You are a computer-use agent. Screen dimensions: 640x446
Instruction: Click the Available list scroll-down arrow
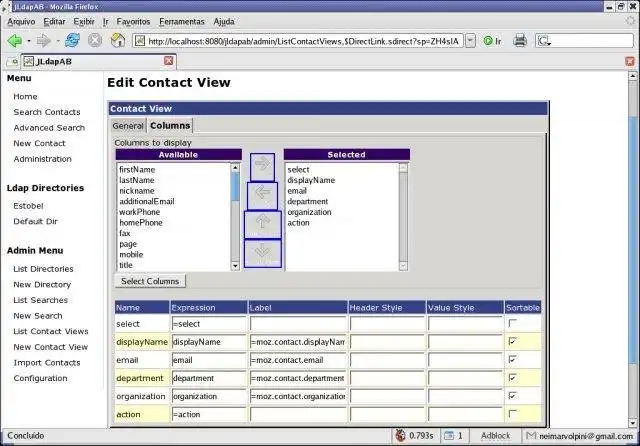point(235,266)
